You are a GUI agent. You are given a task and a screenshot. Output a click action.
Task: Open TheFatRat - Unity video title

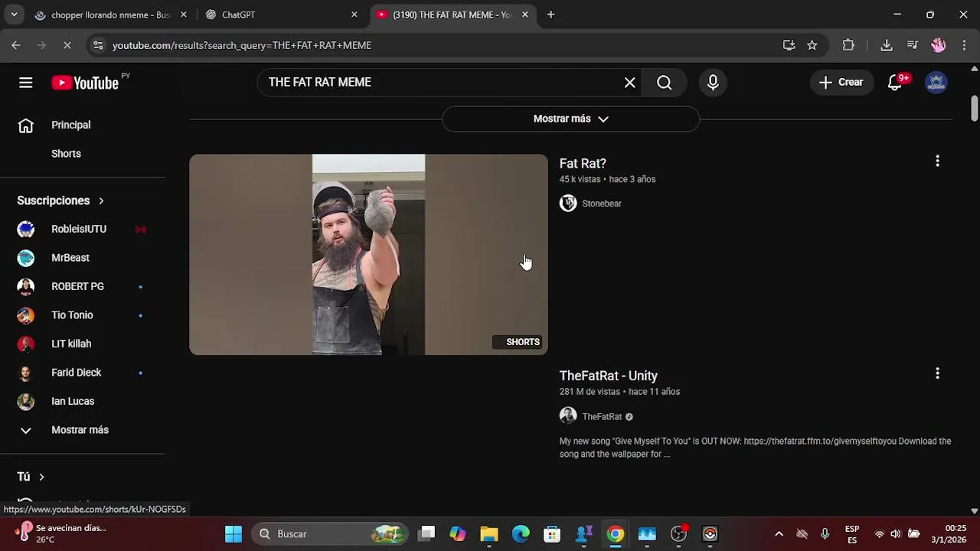click(609, 376)
